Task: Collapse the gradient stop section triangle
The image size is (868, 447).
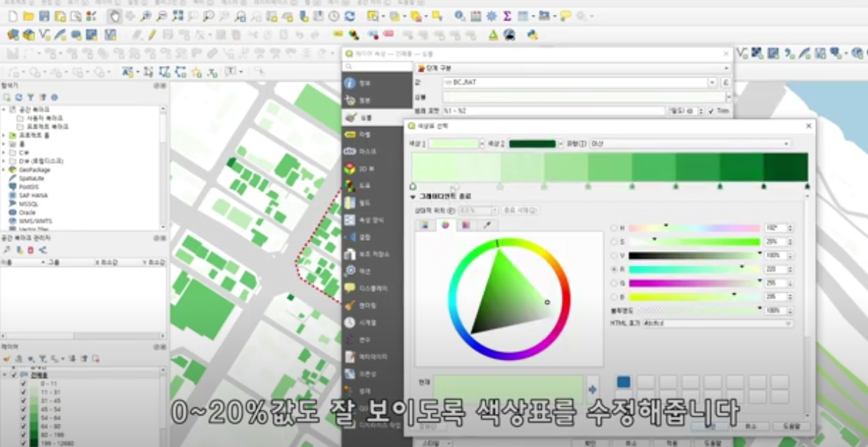Action: [414, 196]
